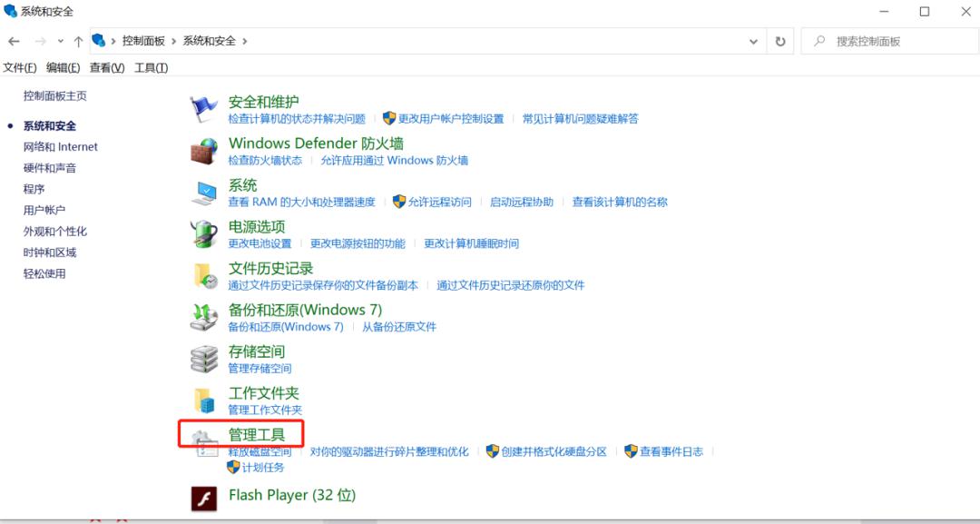Expand chevron after 控制面板 in breadcrumb
Screen dimensions: 980x524
click(174, 42)
